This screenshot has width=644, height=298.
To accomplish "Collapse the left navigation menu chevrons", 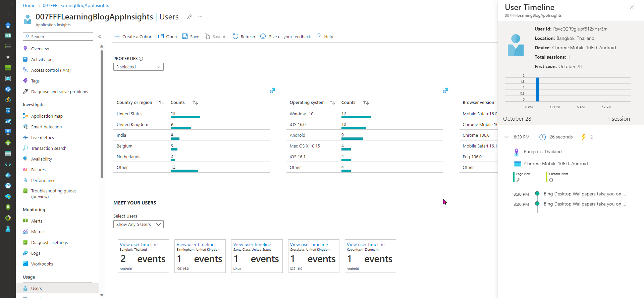I will tap(100, 37).
